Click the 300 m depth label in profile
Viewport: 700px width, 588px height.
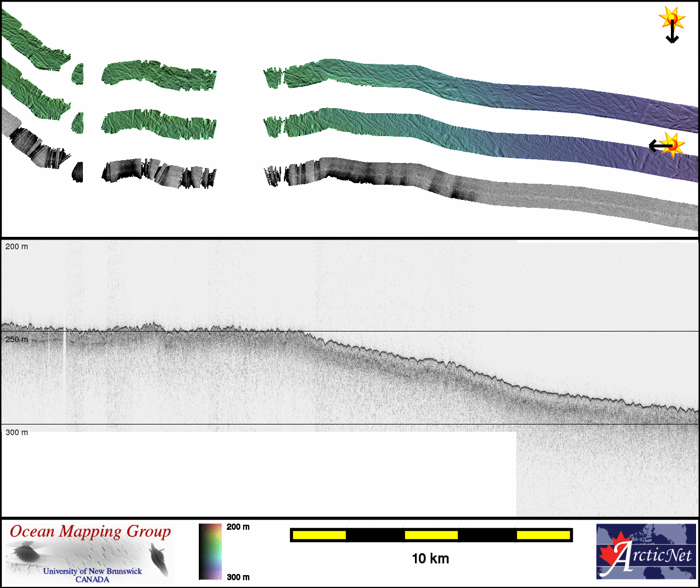(17, 432)
